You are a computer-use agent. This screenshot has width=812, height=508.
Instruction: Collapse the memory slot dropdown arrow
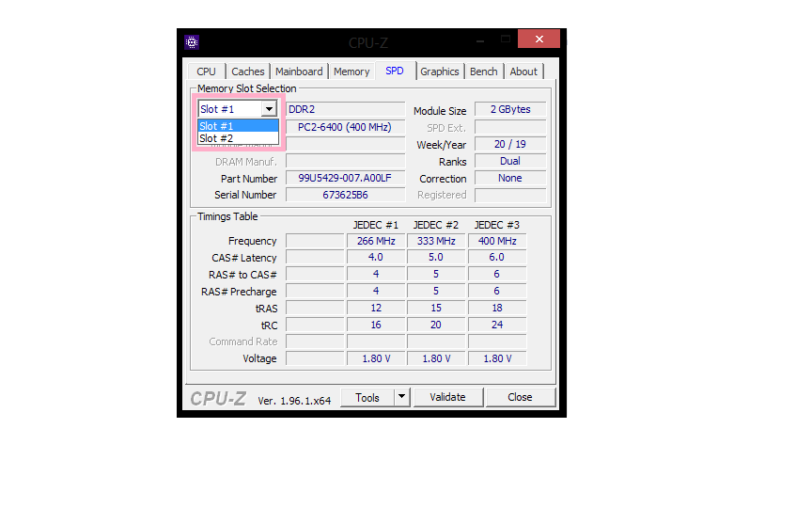click(269, 109)
